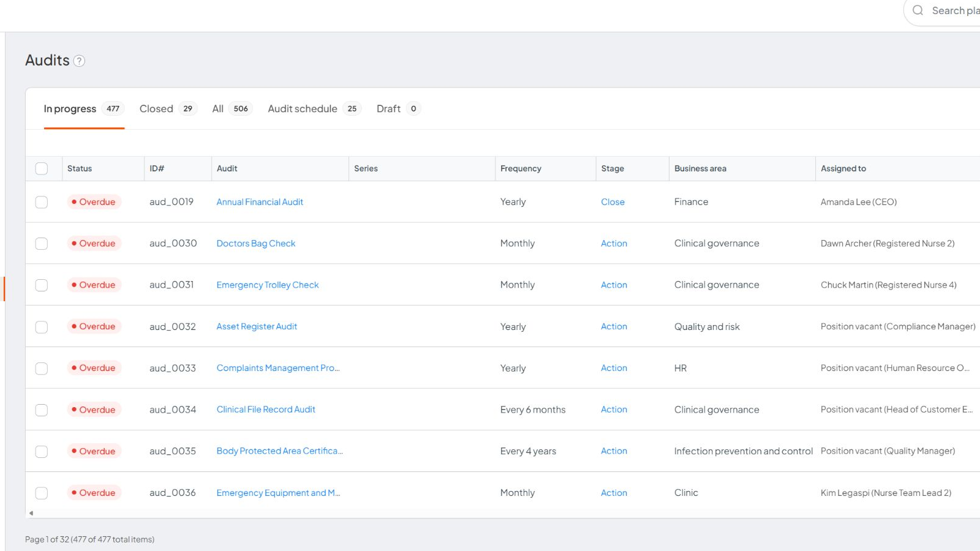Open the Clinical File Record Audit

(x=266, y=410)
